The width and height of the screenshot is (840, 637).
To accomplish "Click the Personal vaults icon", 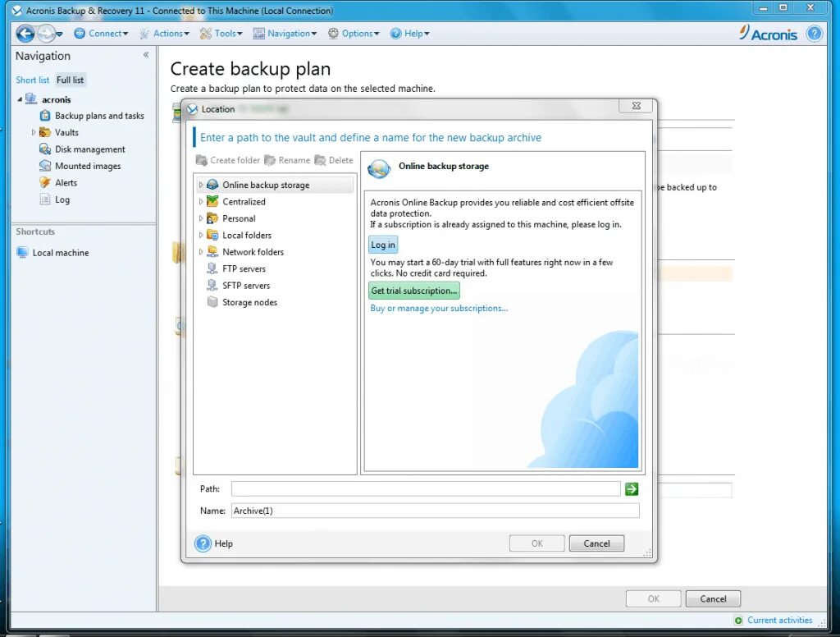I will click(x=212, y=218).
